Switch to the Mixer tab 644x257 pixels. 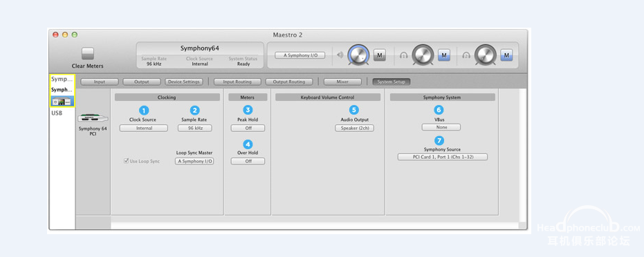tap(342, 82)
